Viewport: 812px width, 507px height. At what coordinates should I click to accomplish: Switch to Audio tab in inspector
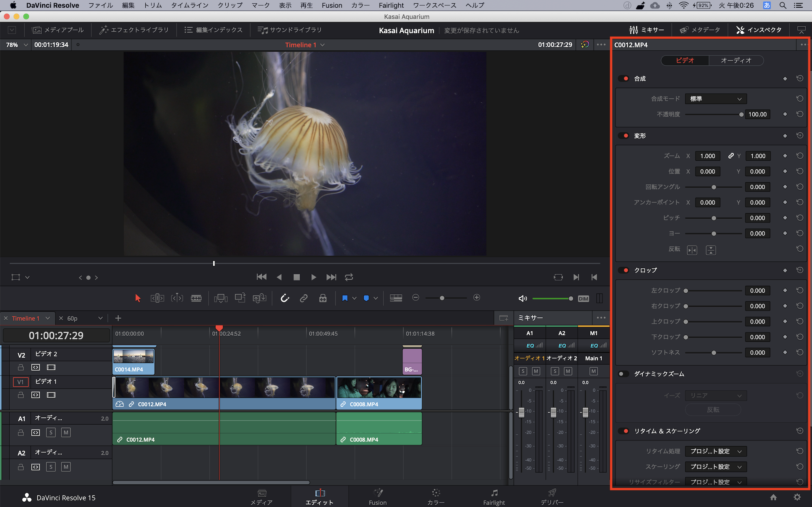point(736,60)
